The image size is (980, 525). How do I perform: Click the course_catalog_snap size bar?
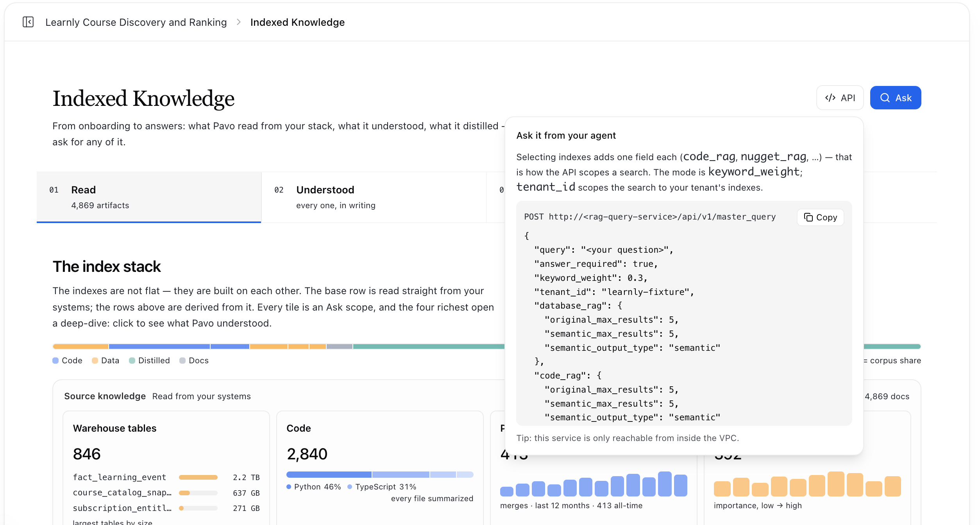click(x=198, y=493)
